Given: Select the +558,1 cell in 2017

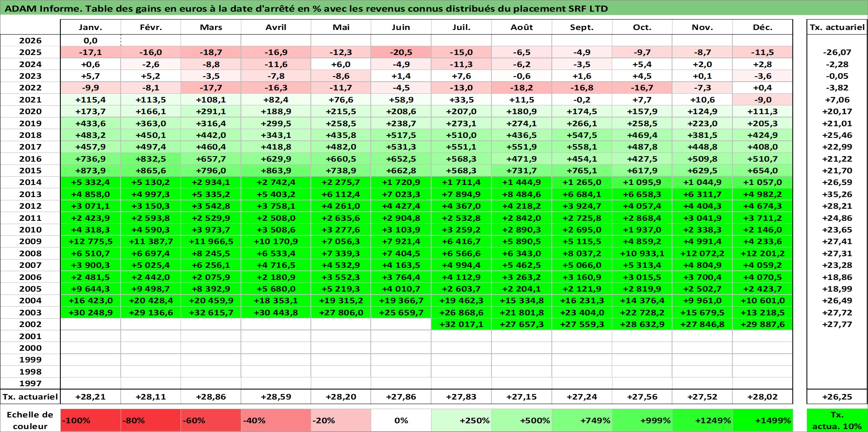Looking at the screenshot, I should (582, 147).
